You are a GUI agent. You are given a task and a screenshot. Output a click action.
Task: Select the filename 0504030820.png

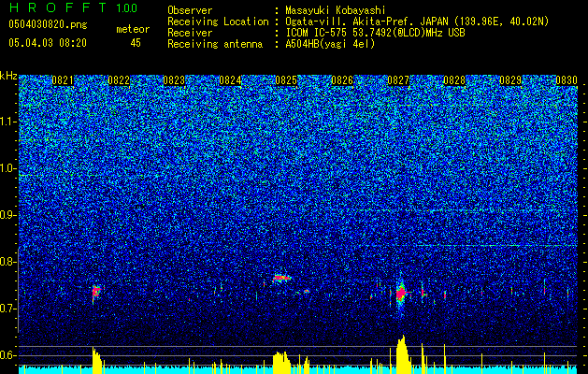click(48, 24)
